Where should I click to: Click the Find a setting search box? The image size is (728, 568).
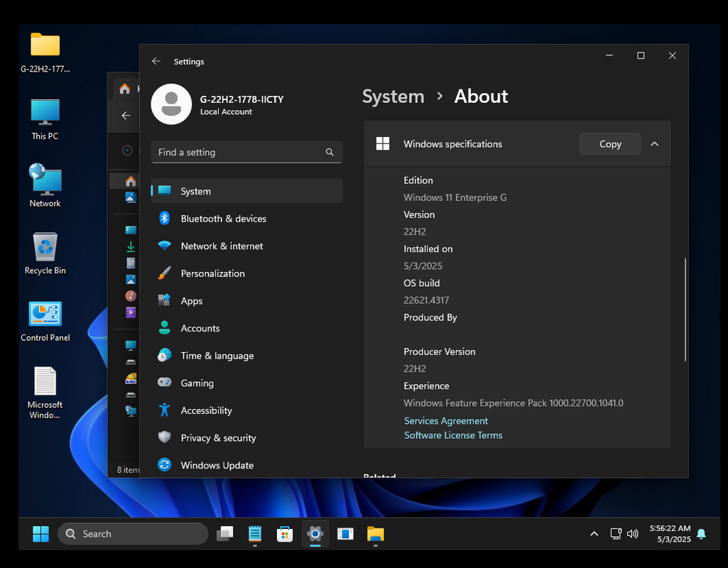(x=238, y=152)
